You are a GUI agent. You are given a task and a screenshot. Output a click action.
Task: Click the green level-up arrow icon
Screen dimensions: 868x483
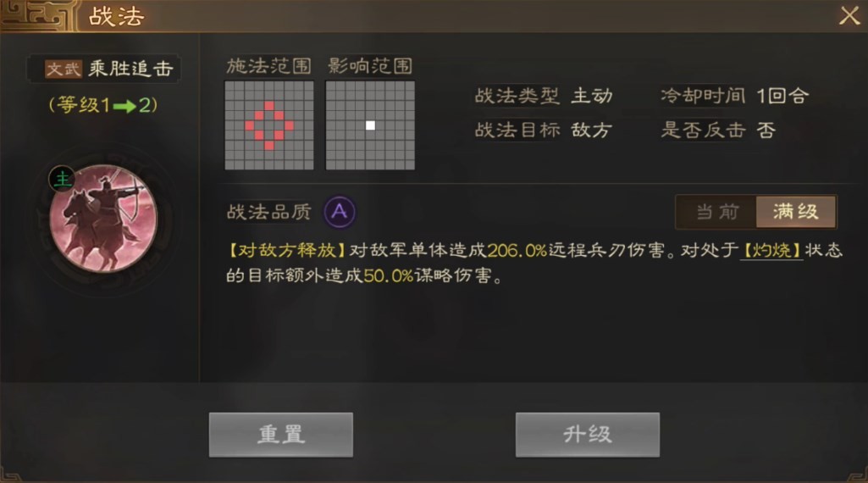coord(124,105)
